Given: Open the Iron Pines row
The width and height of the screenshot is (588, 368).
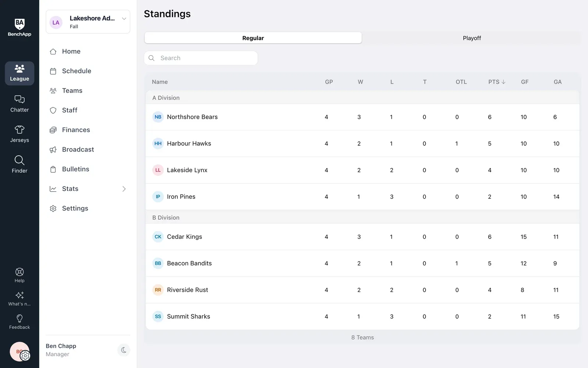Looking at the screenshot, I should point(362,197).
